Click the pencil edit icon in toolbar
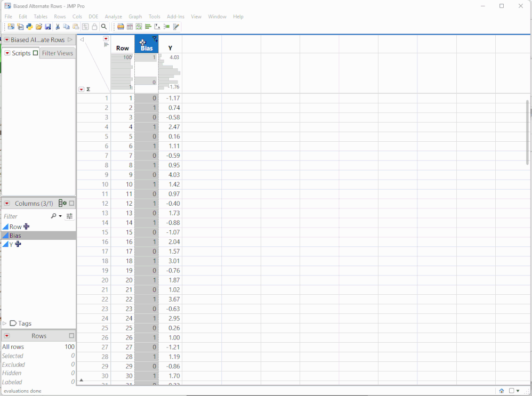Viewport: 532px width, 396px height. coord(176,27)
